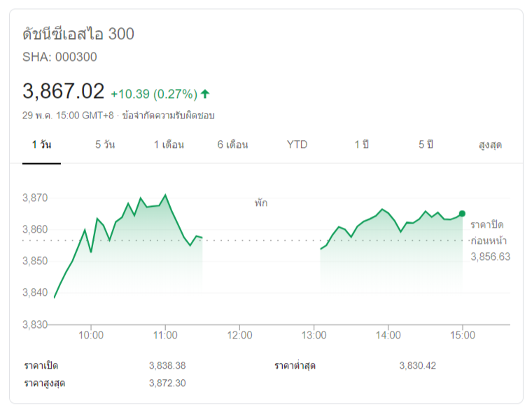Viewport: 532px width, 410px height.
Task: Click the SHA: 000300 ticker text
Action: [x=59, y=57]
